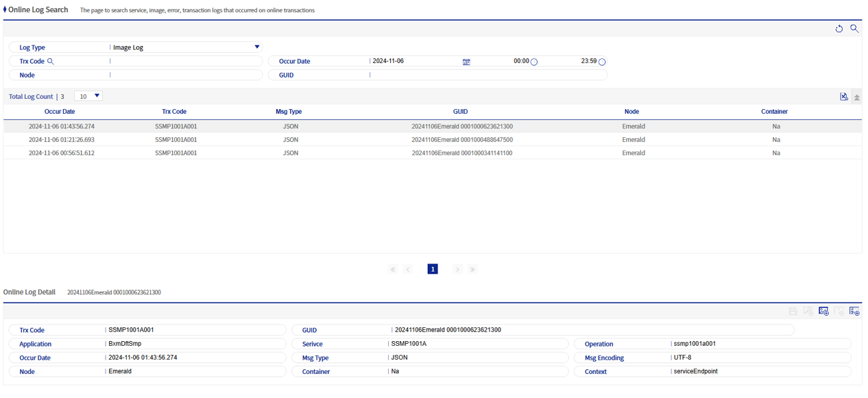The width and height of the screenshot is (868, 398).
Task: Export log results to Excel
Action: [x=844, y=96]
